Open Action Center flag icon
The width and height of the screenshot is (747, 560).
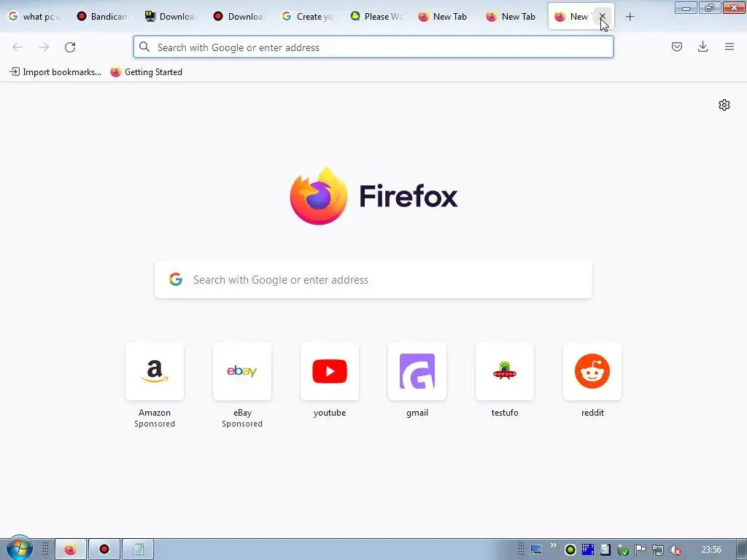640,550
